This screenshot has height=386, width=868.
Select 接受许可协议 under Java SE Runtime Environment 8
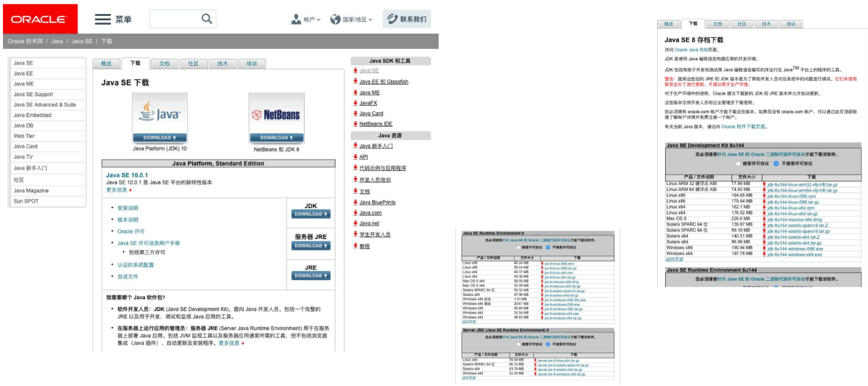518,247
